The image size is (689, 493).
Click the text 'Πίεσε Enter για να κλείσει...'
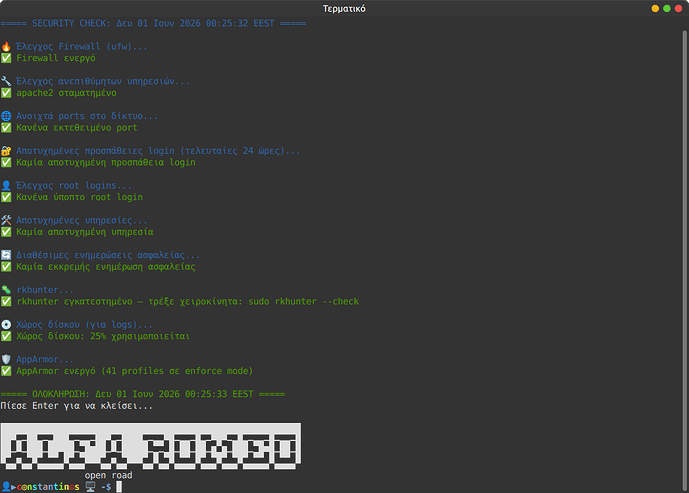pyautogui.click(x=77, y=406)
